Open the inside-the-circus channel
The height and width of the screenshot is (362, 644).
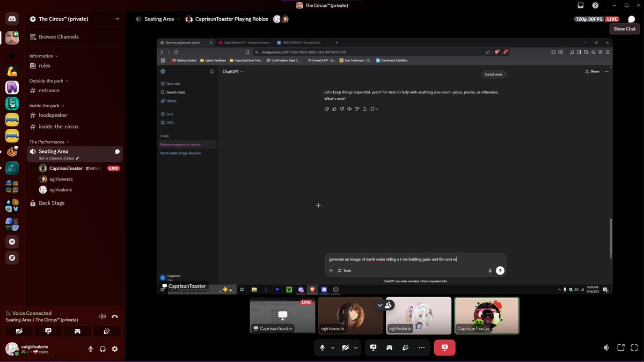[75, 127]
